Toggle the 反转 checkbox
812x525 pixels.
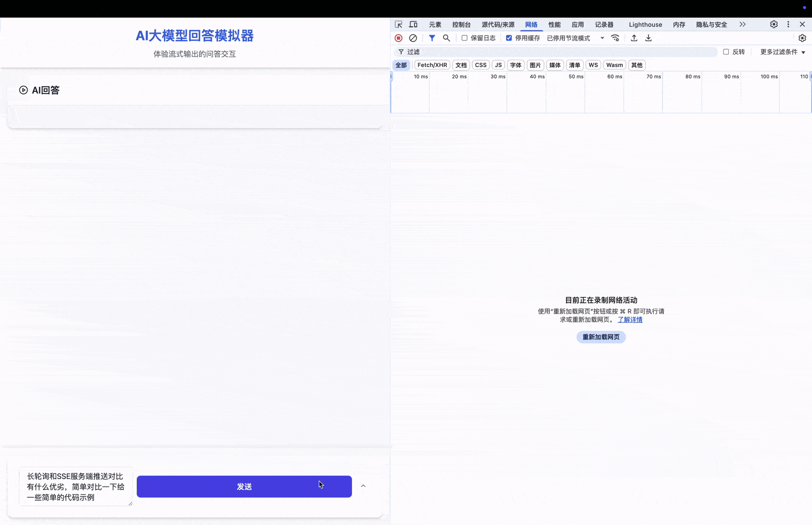[x=726, y=52]
